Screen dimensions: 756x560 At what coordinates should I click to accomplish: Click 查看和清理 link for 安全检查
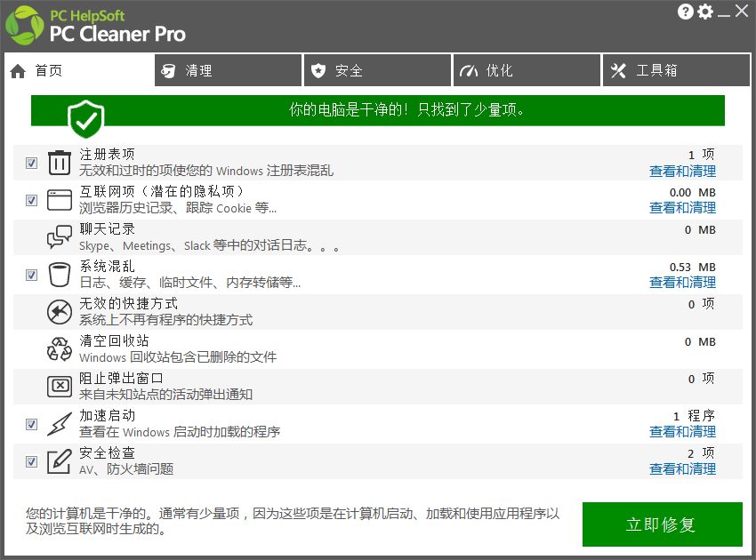682,469
